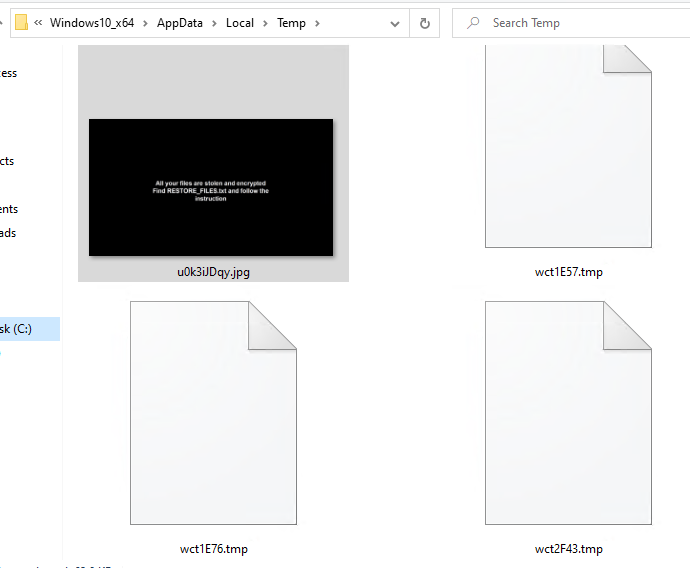The height and width of the screenshot is (568, 690).
Task: Click the folder icon in the address bar
Action: (x=21, y=22)
